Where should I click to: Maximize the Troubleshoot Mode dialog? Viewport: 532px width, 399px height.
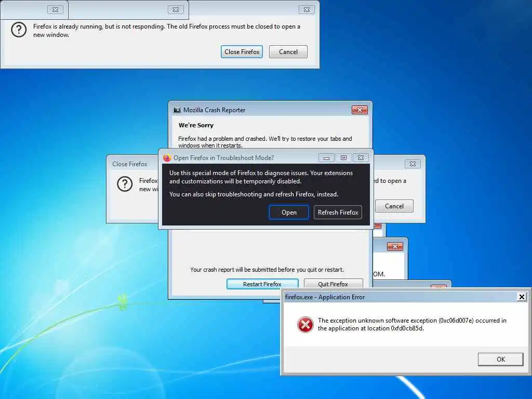click(x=343, y=158)
